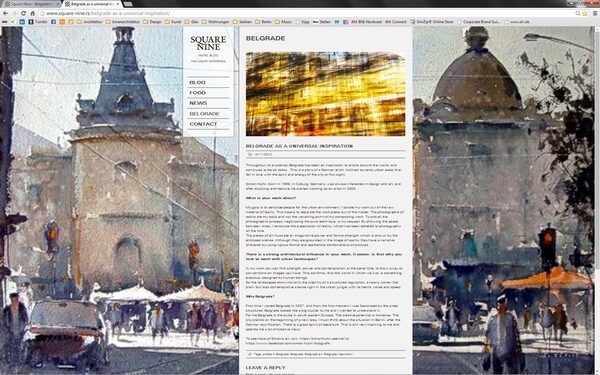Expand the Architektur bookmark folder
The image size is (600, 375).
tap(90, 22)
